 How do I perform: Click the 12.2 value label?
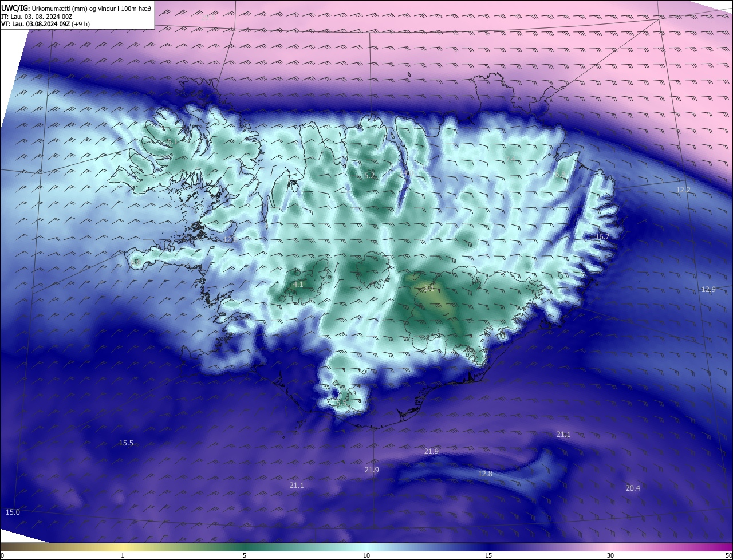click(x=683, y=190)
